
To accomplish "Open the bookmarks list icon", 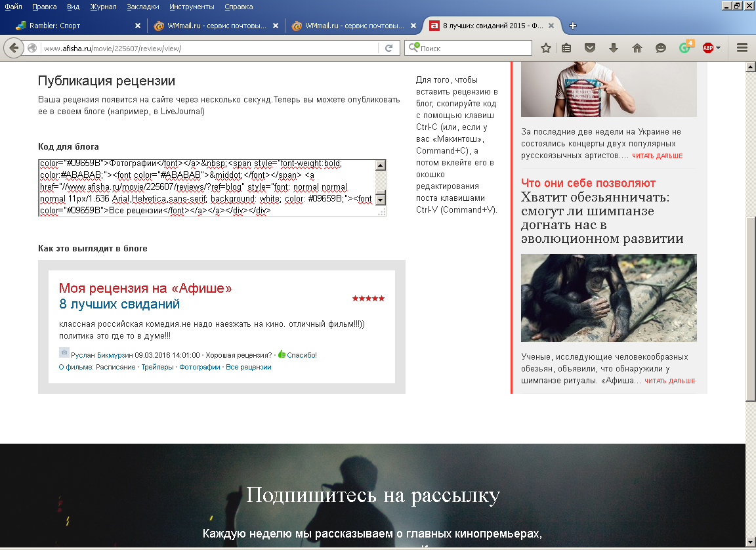I will [566, 48].
